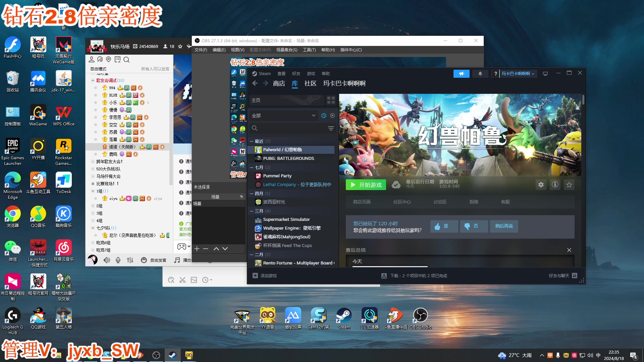Toggle YY microphone icon
The height and width of the screenshot is (362, 644).
(x=118, y=260)
